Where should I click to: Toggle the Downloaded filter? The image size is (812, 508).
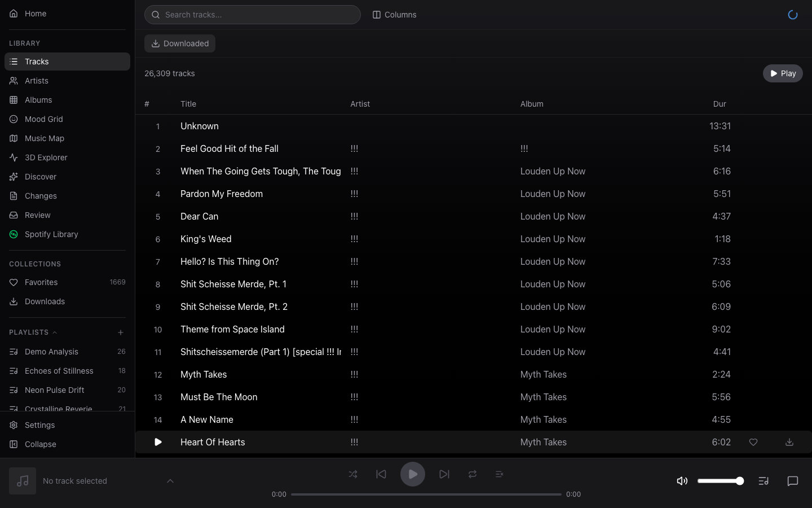pos(180,43)
